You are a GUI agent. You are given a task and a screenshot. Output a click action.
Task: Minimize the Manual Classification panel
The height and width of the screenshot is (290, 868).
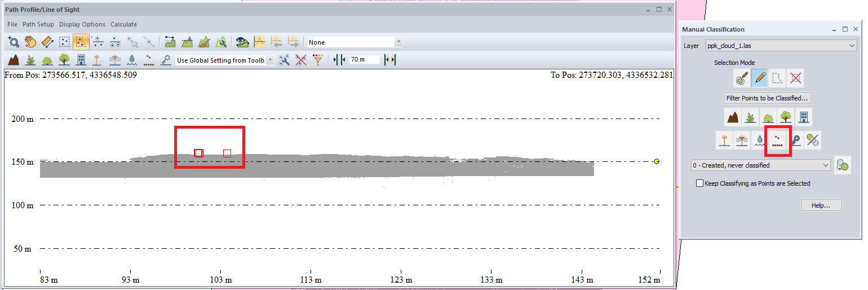tap(834, 29)
